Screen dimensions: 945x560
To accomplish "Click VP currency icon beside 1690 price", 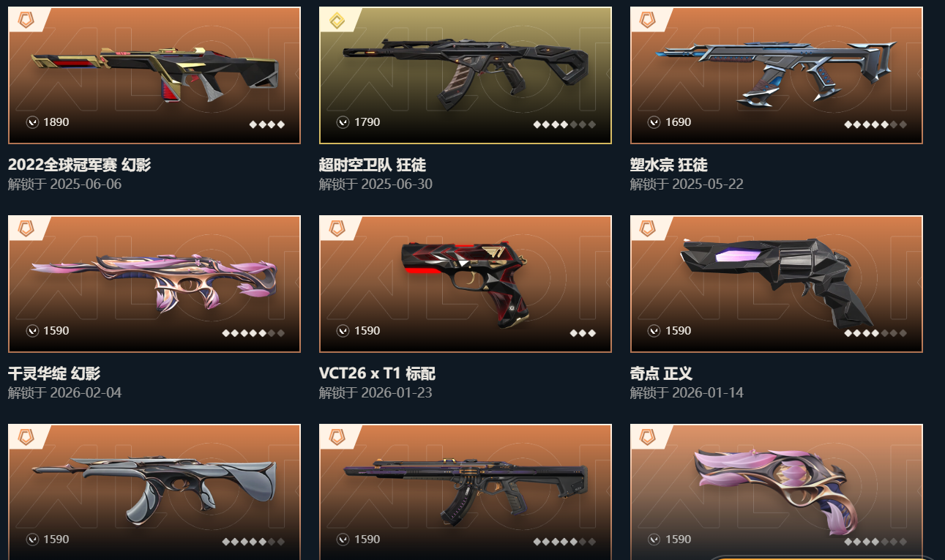I will pos(654,122).
